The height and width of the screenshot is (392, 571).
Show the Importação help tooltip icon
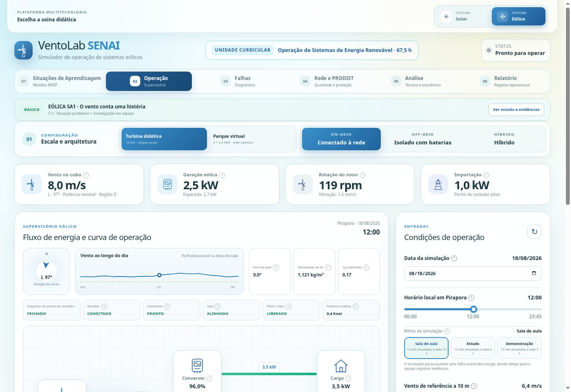[486, 175]
